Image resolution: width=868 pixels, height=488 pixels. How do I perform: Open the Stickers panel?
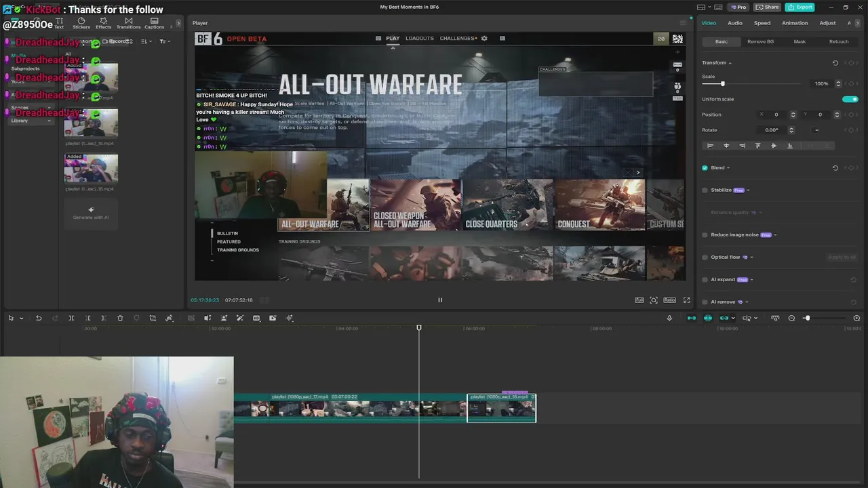point(81,23)
